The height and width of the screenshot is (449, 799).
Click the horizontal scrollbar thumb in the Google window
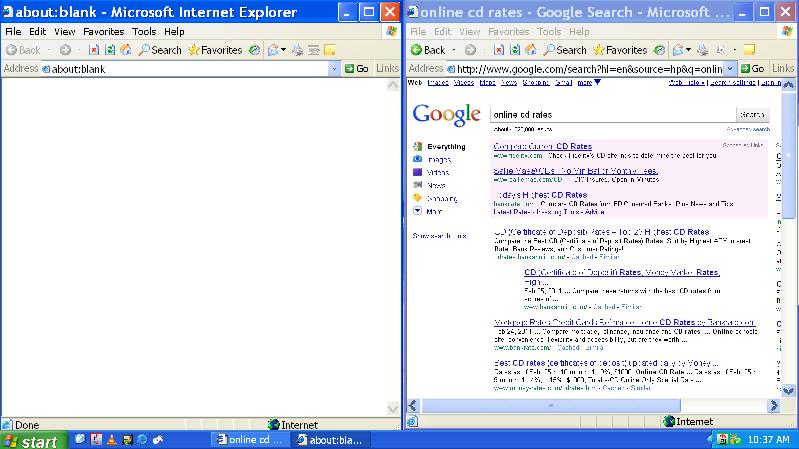[x=551, y=406]
